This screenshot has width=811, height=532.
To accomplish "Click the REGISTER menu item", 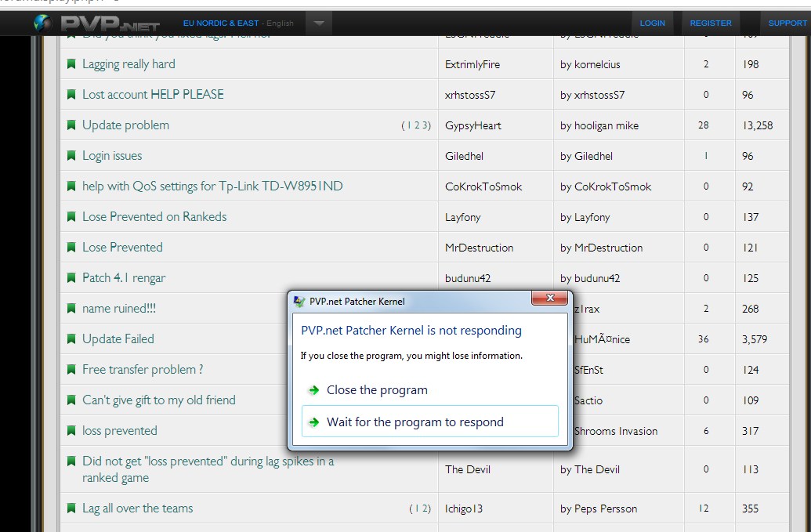I will tap(711, 24).
